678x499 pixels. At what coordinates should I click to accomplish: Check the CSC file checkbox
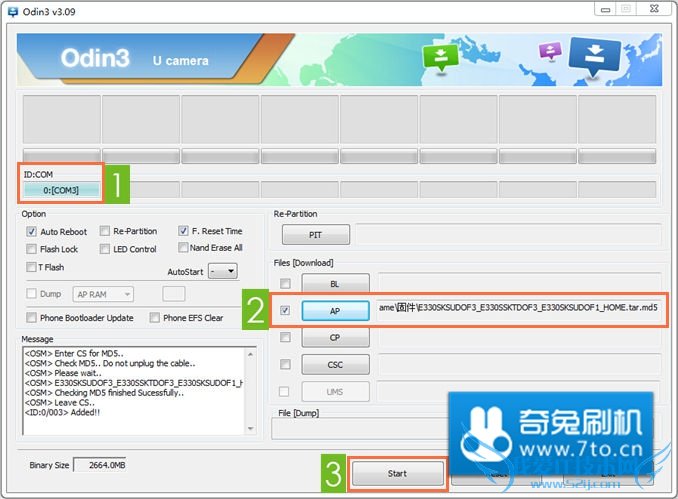click(285, 364)
